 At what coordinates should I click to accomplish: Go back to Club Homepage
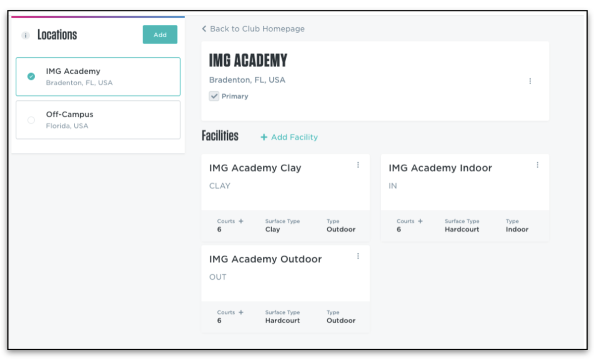coord(257,29)
